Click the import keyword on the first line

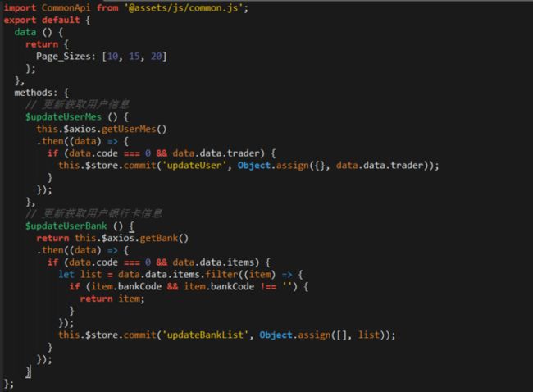pos(20,7)
